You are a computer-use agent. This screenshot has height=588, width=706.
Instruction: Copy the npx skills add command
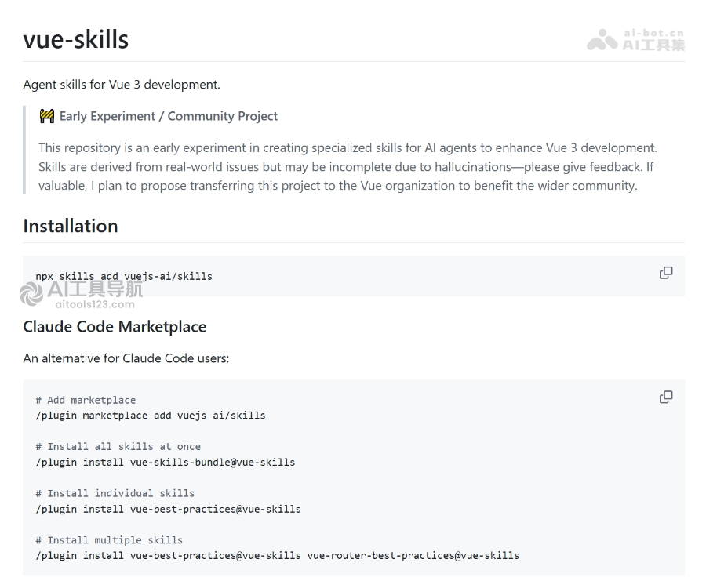[666, 273]
